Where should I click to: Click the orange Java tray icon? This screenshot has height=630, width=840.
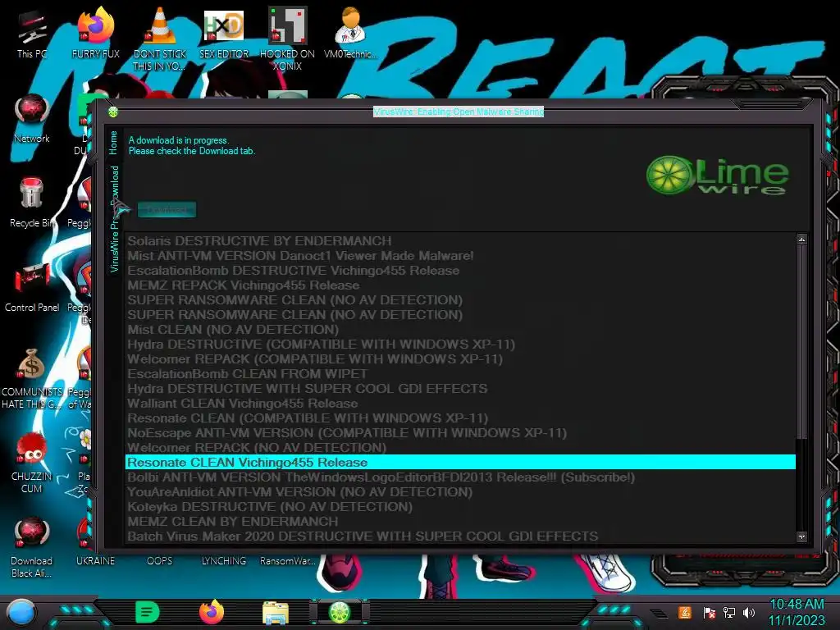(684, 612)
